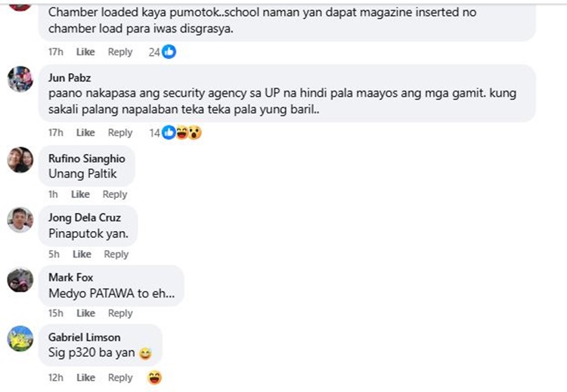567x392 pixels.
Task: Like Rufino Sianghio's Unang Paltik comment
Action: [x=80, y=194]
